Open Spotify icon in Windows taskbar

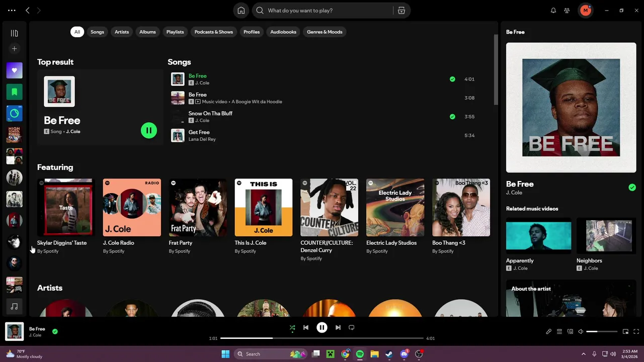pos(360,354)
